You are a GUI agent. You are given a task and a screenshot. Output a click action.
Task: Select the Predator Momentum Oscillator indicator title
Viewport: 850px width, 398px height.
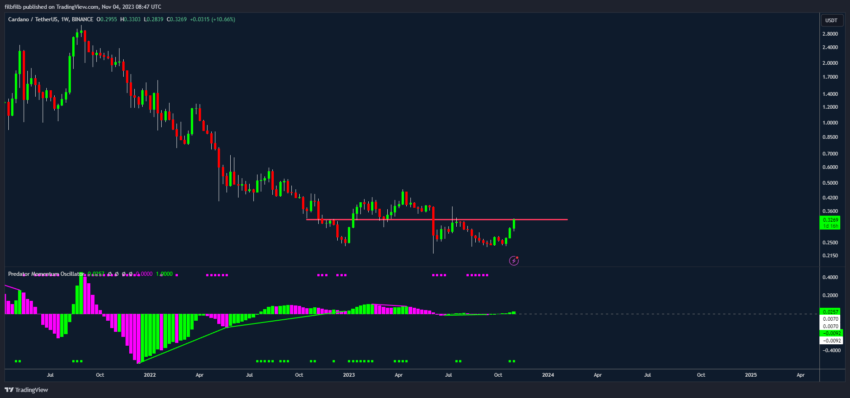coord(46,274)
